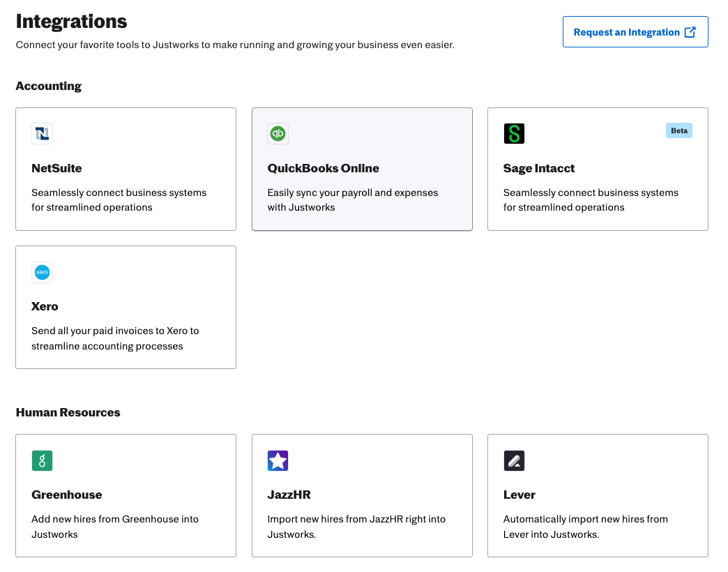Open the Lever integration heading
This screenshot has width=728, height=572.
coord(519,495)
